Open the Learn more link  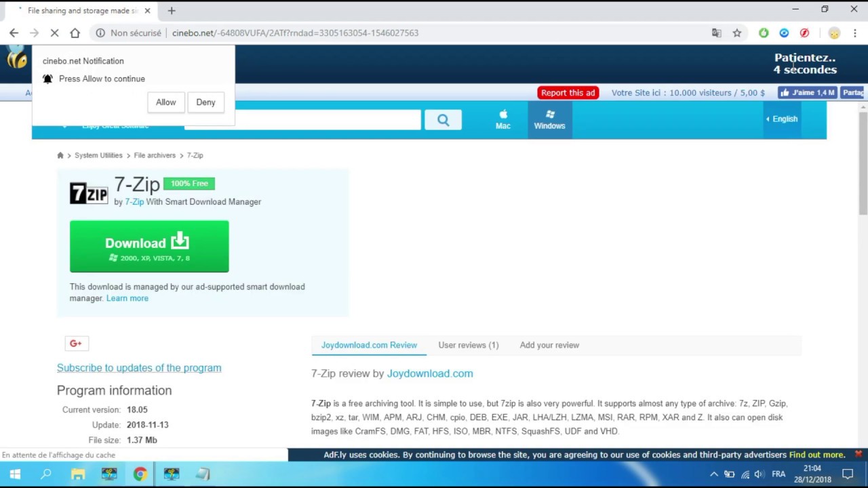pos(127,298)
